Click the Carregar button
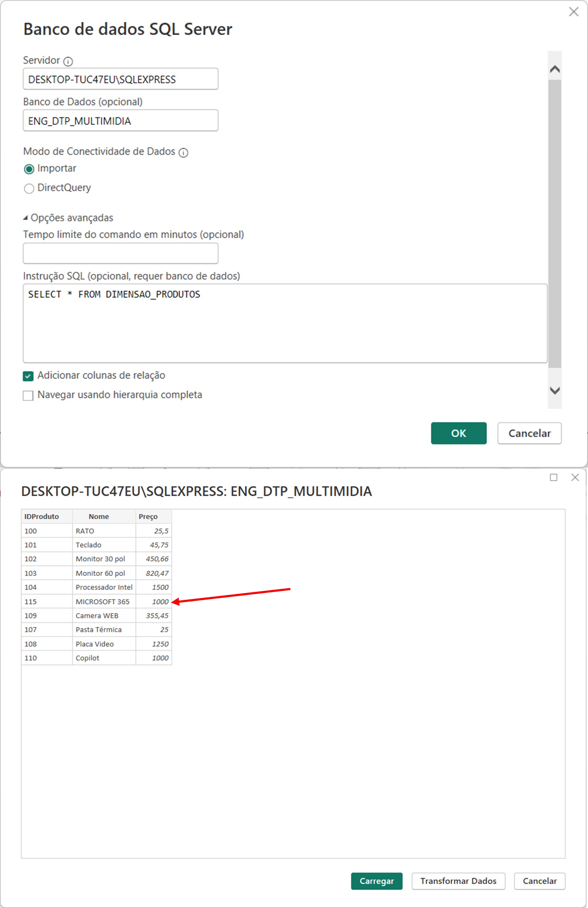This screenshot has height=908, width=588. coord(376,881)
